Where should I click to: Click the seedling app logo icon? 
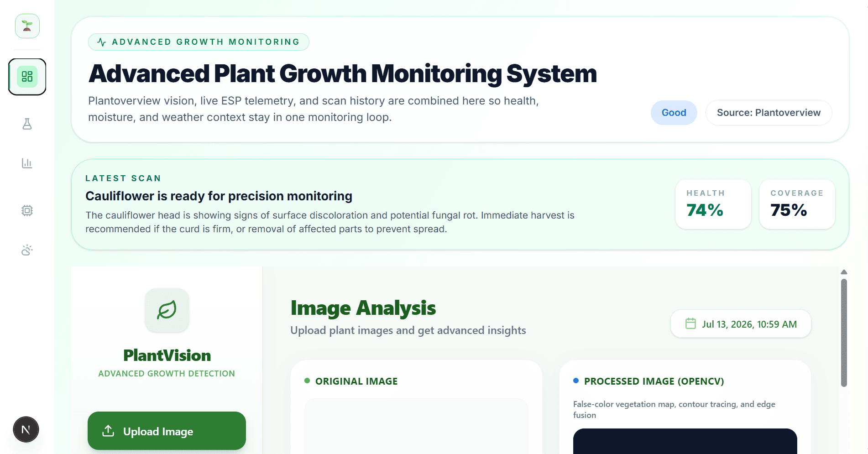point(27,26)
